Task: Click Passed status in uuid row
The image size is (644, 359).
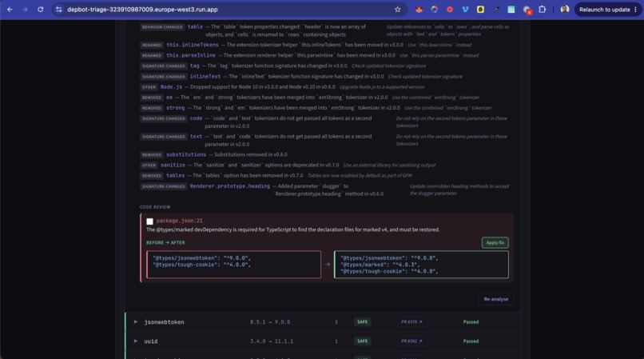Action: (471, 341)
